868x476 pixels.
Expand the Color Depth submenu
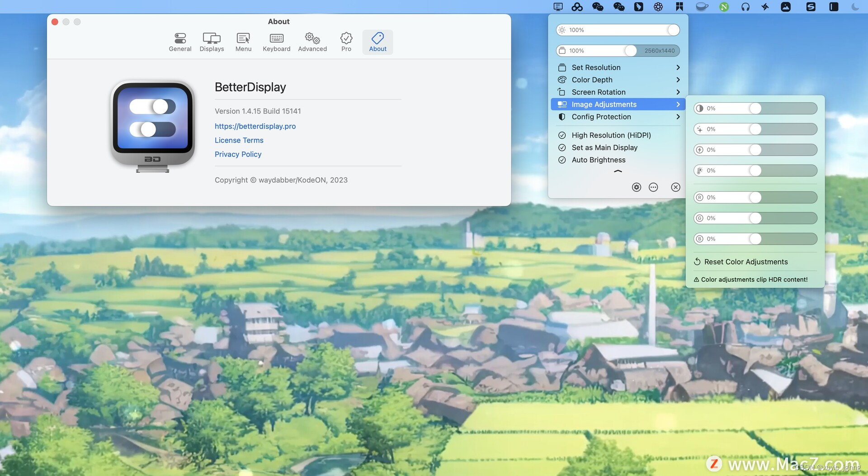[x=618, y=80]
